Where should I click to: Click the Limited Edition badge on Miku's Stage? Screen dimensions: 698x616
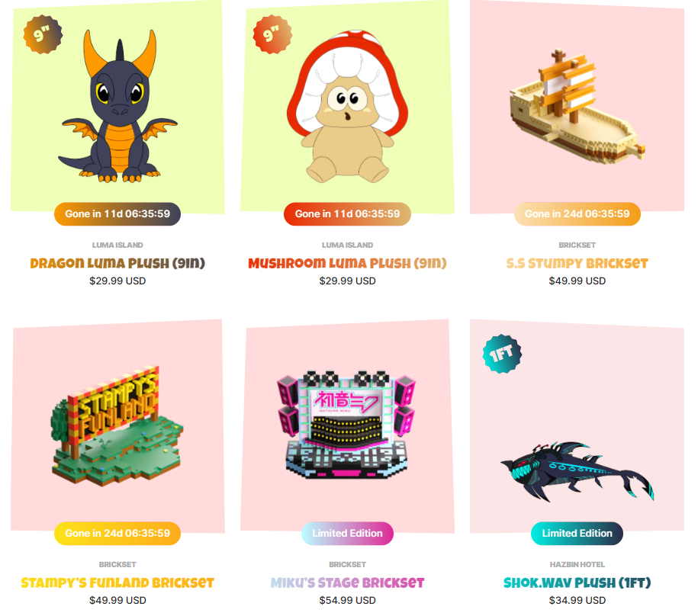tap(347, 533)
